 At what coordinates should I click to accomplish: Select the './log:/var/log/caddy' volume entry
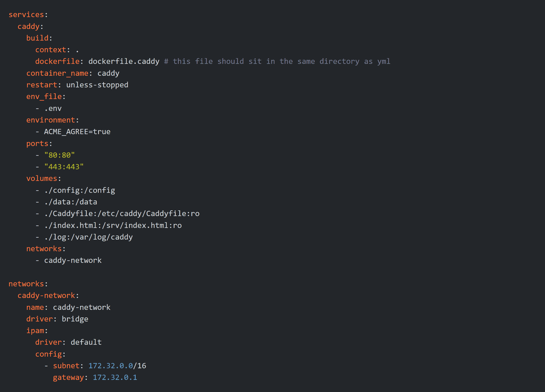click(x=88, y=237)
